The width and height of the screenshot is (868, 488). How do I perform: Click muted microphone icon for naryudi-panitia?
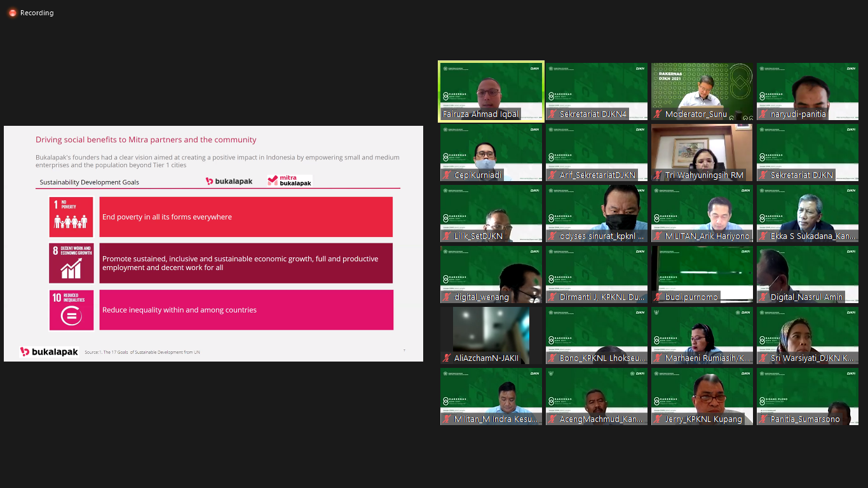point(763,114)
